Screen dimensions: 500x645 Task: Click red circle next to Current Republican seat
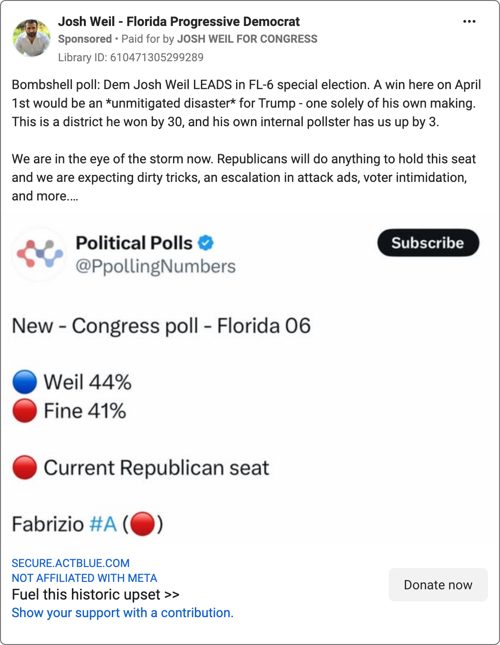click(25, 467)
